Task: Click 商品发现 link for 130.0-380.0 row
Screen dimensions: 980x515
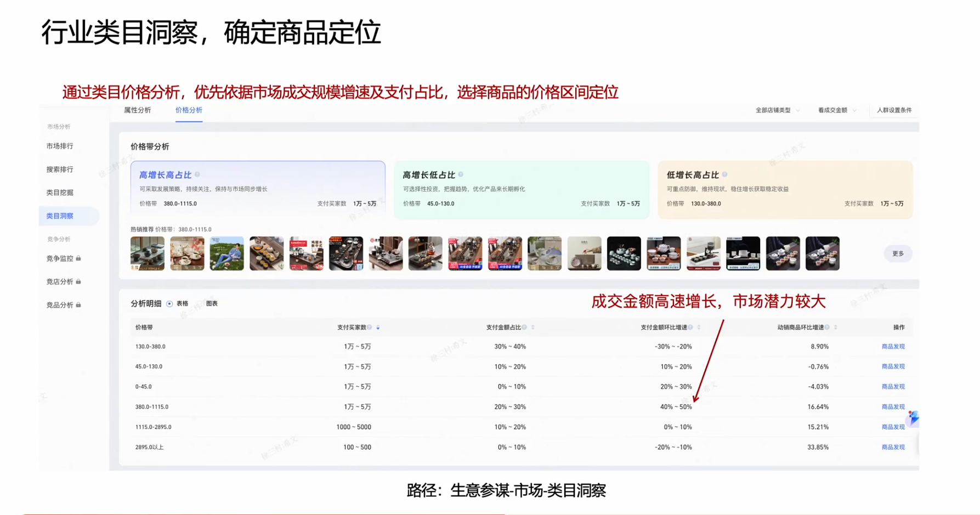Action: (893, 347)
